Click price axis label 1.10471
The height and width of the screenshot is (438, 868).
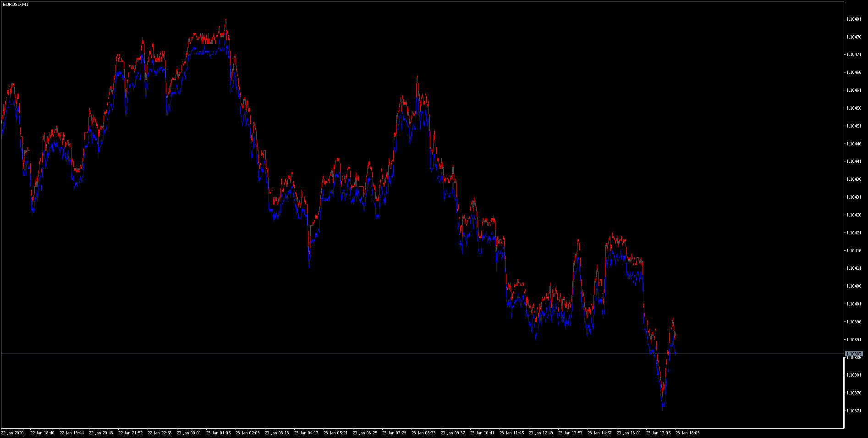[854, 55]
